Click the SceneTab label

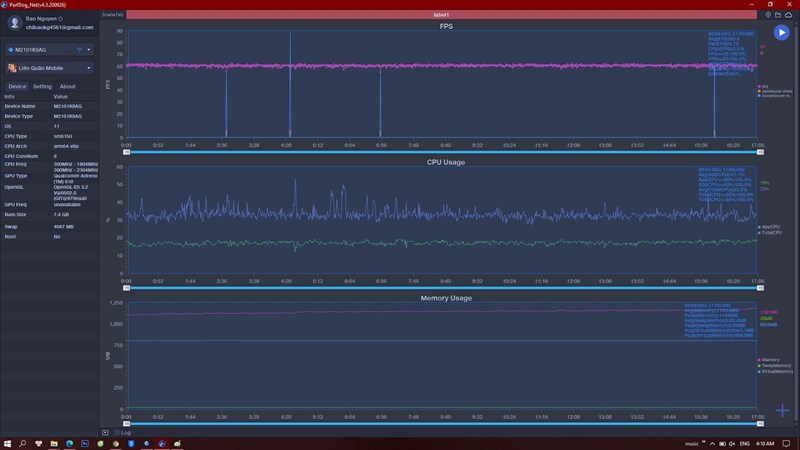point(112,15)
